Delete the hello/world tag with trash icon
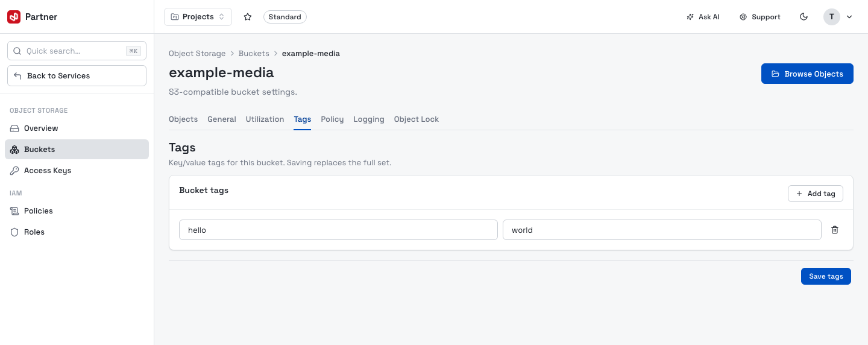 [835, 230]
